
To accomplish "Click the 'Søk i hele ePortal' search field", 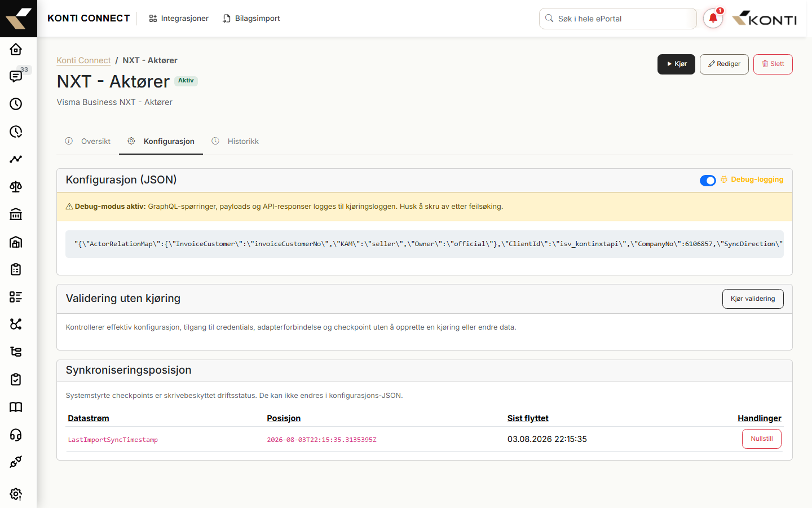I will click(x=618, y=19).
